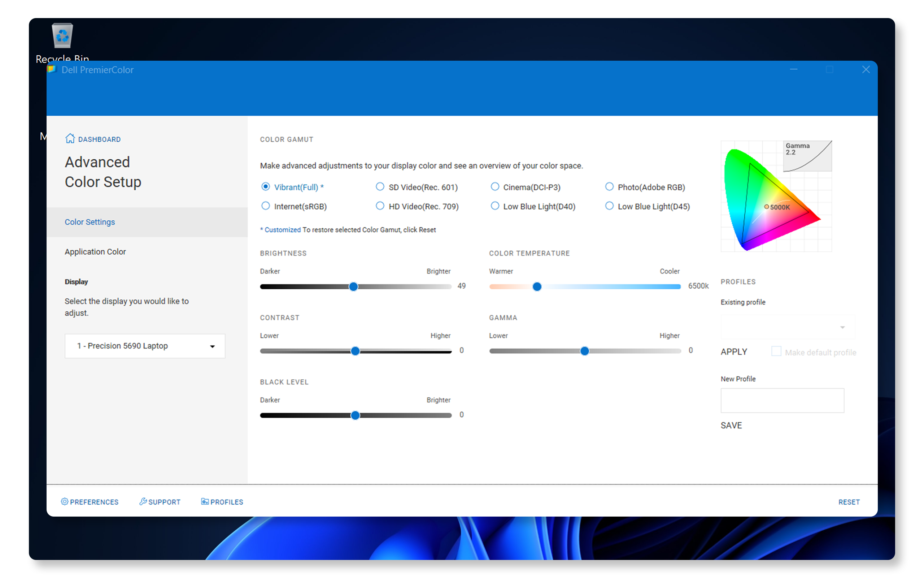Click the Reset button
Image resolution: width=924 pixels, height=578 pixels.
[x=849, y=502]
